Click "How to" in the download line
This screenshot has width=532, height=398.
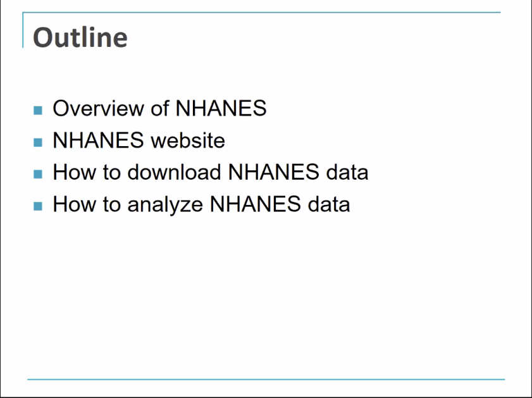(82, 173)
